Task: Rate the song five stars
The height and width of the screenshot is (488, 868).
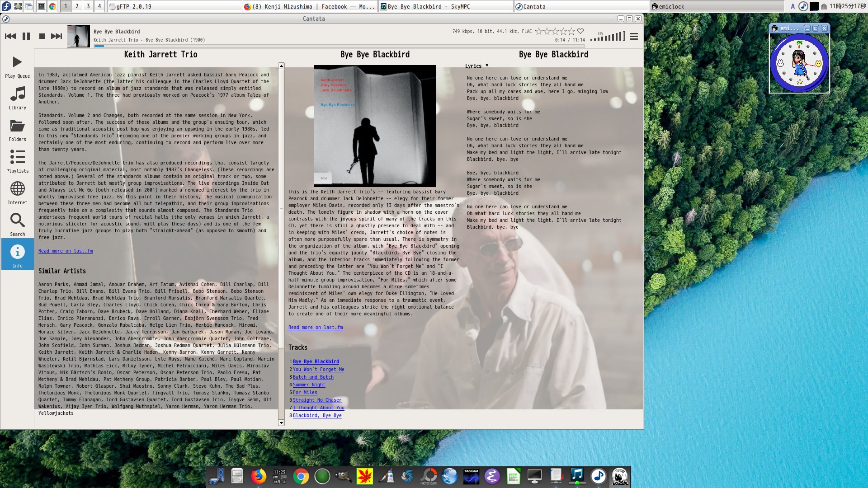Action: click(571, 31)
